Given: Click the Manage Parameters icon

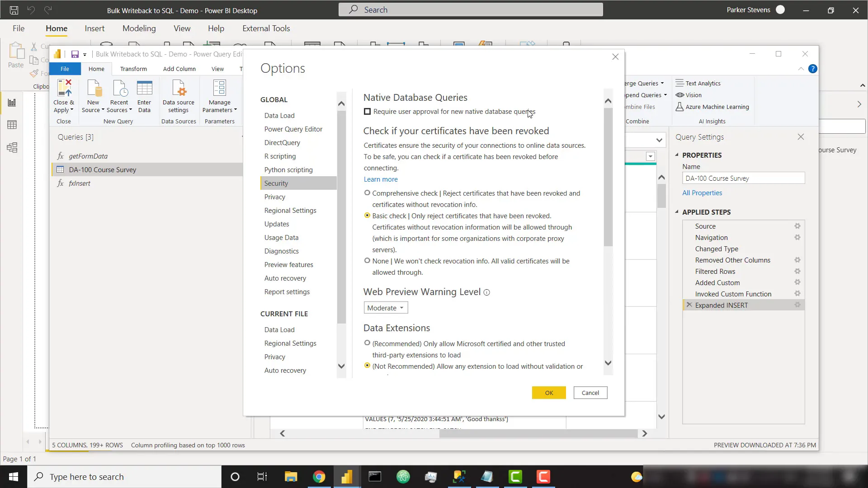Looking at the screenshot, I should point(219,88).
